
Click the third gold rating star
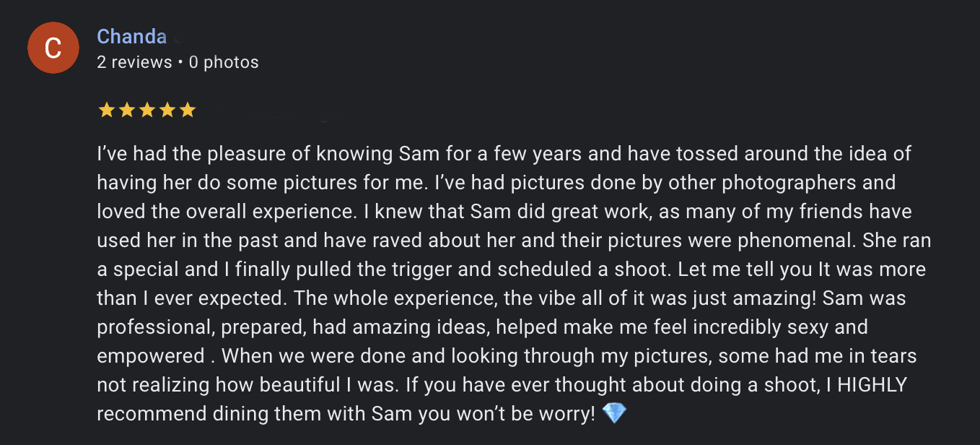pyautogui.click(x=146, y=110)
